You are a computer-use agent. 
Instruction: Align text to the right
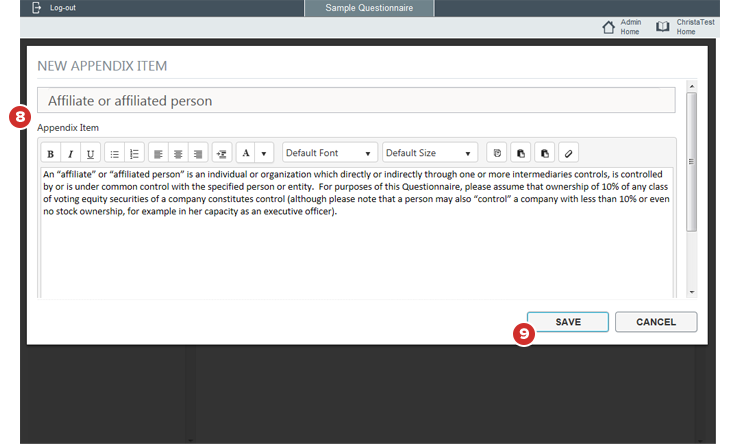click(198, 154)
